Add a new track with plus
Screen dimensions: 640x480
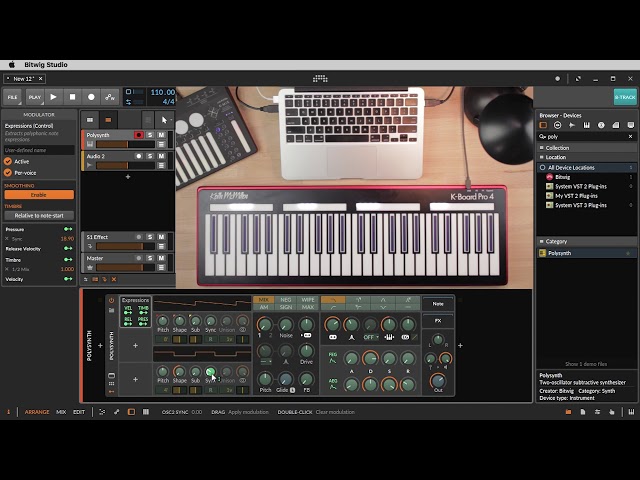coord(128,177)
